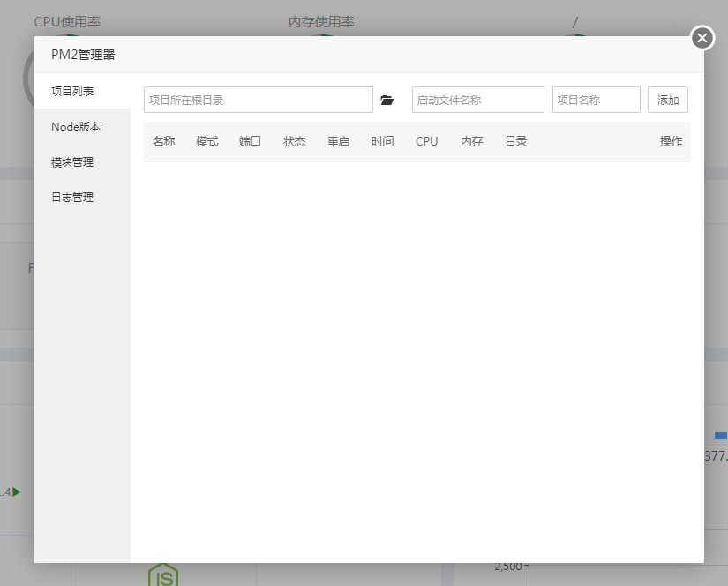Select the 项目列表 tab
The image size is (728, 586).
(82, 91)
